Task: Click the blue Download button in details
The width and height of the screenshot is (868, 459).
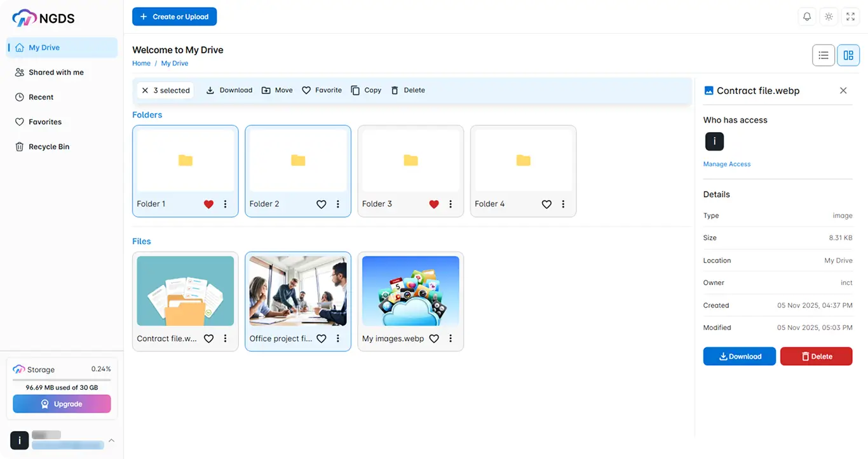Action: click(740, 356)
